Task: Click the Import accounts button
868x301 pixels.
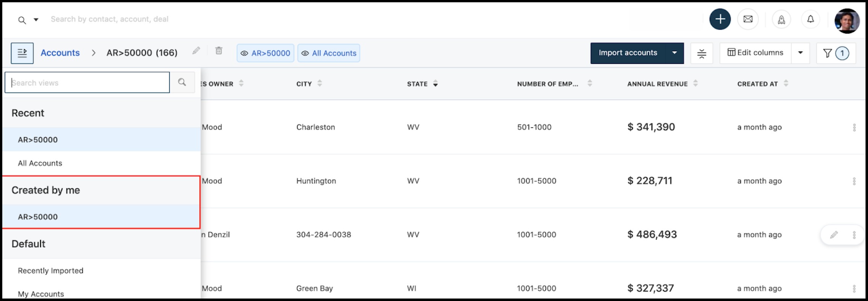Action: click(x=628, y=53)
